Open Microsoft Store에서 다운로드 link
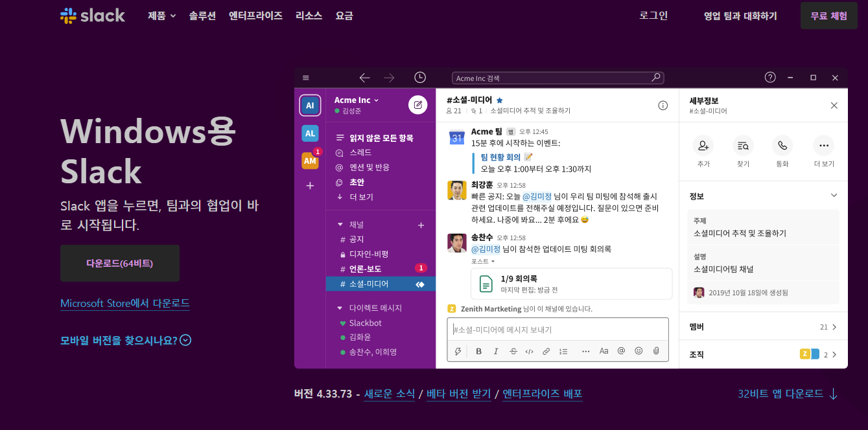 click(x=125, y=303)
